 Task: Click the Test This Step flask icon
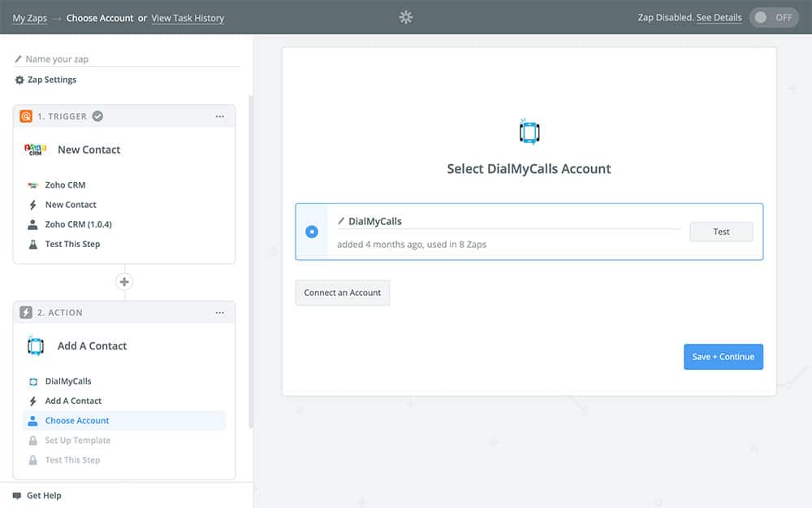point(32,244)
